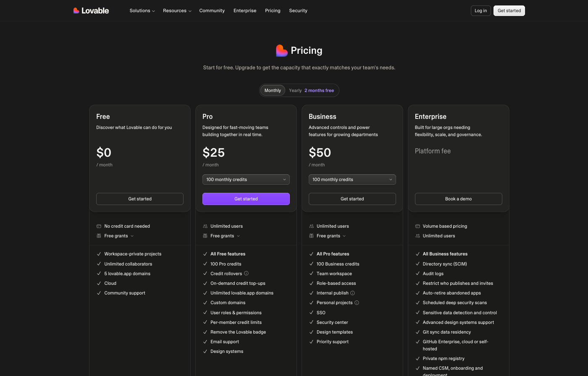Click the Lovable logo in header
Screen dimensions: 588x376
click(91, 11)
